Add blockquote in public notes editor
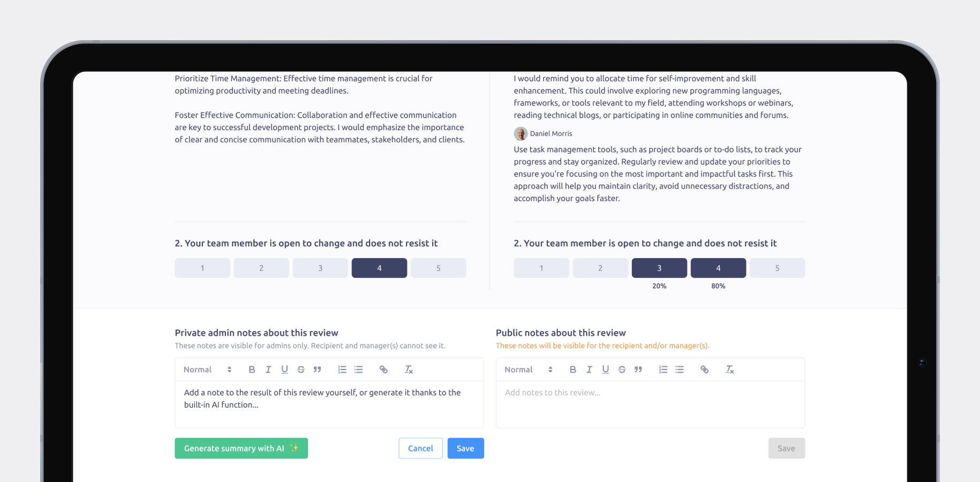 click(x=638, y=370)
